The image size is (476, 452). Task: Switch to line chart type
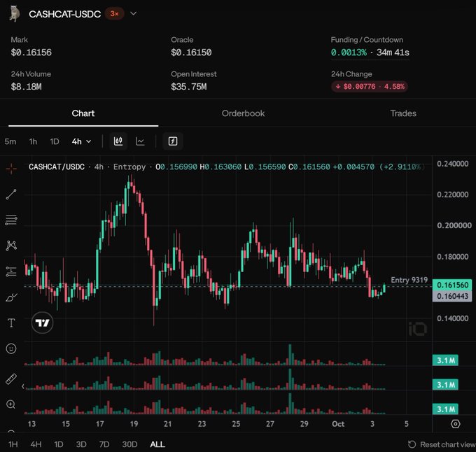140,141
